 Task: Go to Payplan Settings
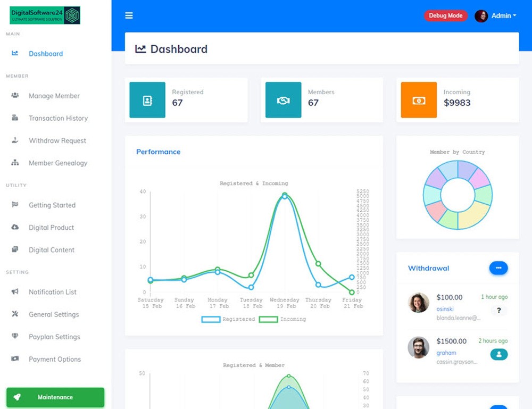coord(54,337)
